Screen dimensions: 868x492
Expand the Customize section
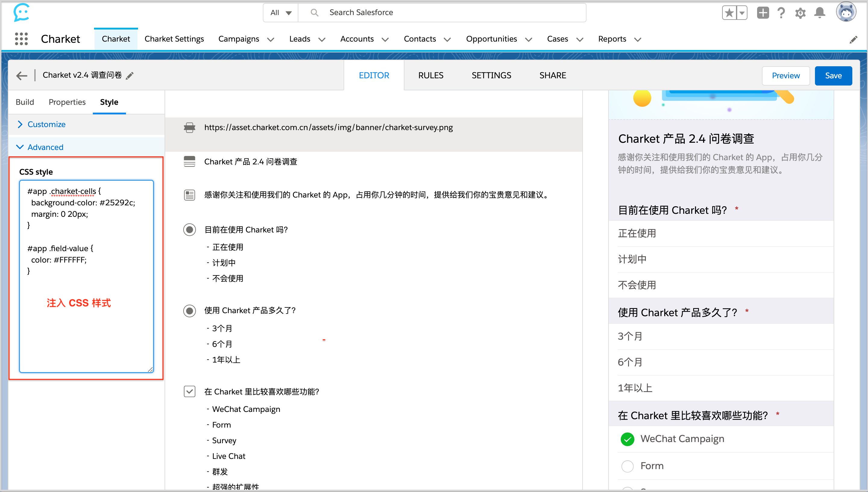pos(46,124)
